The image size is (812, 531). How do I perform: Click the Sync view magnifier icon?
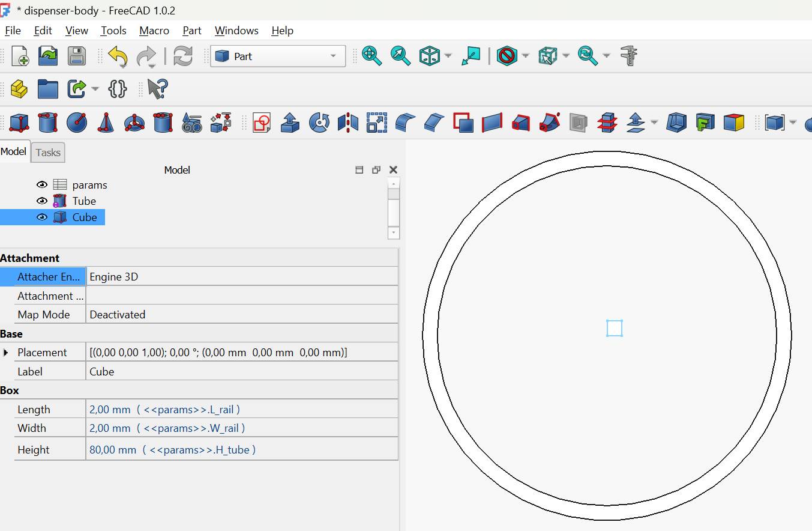(588, 56)
